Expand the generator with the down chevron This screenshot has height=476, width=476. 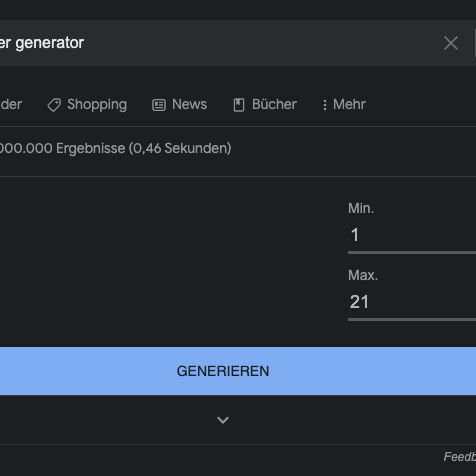pos(223,420)
